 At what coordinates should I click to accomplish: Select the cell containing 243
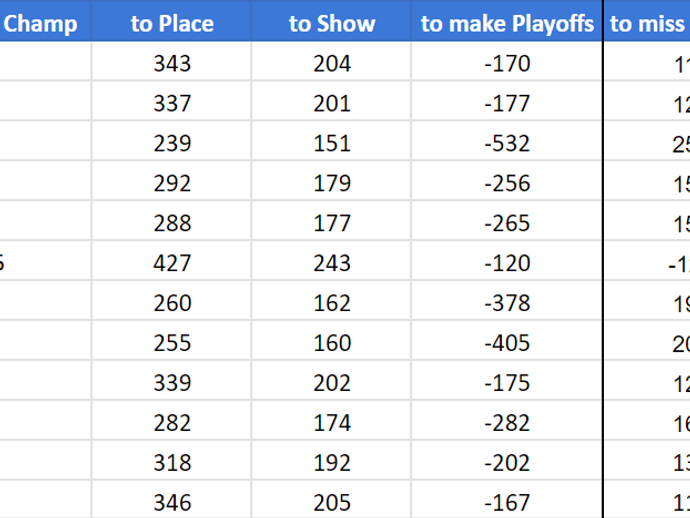(332, 263)
